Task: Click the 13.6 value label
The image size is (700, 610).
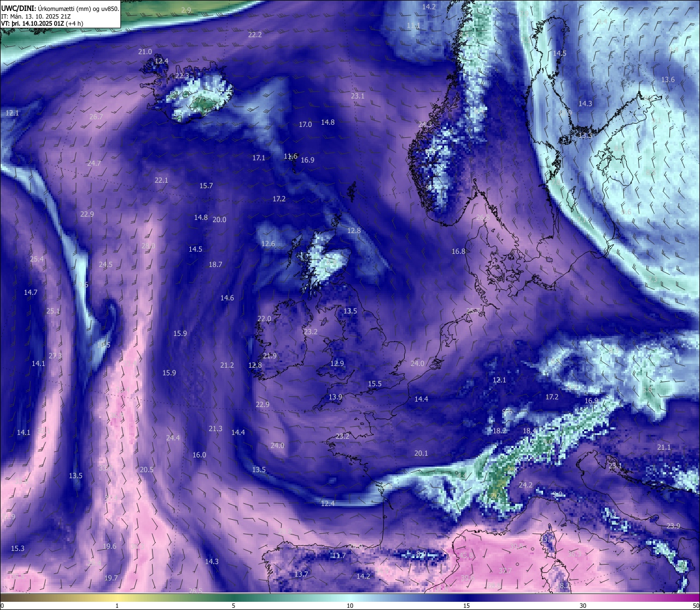Action: click(668, 80)
